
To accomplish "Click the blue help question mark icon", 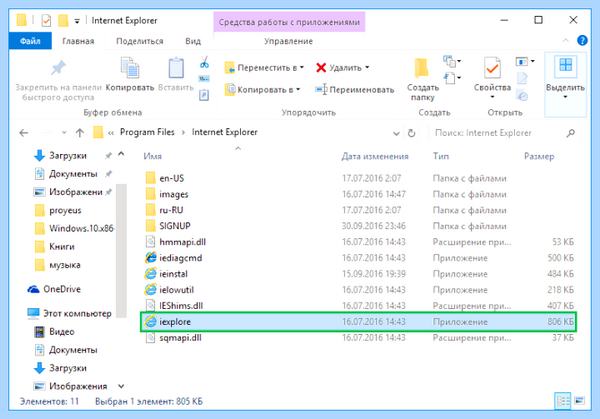I will tap(582, 40).
